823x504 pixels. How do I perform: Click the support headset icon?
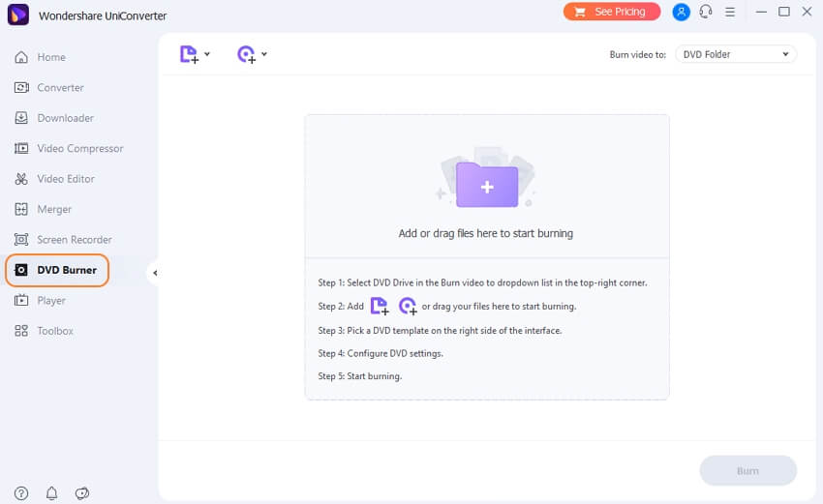coord(706,12)
